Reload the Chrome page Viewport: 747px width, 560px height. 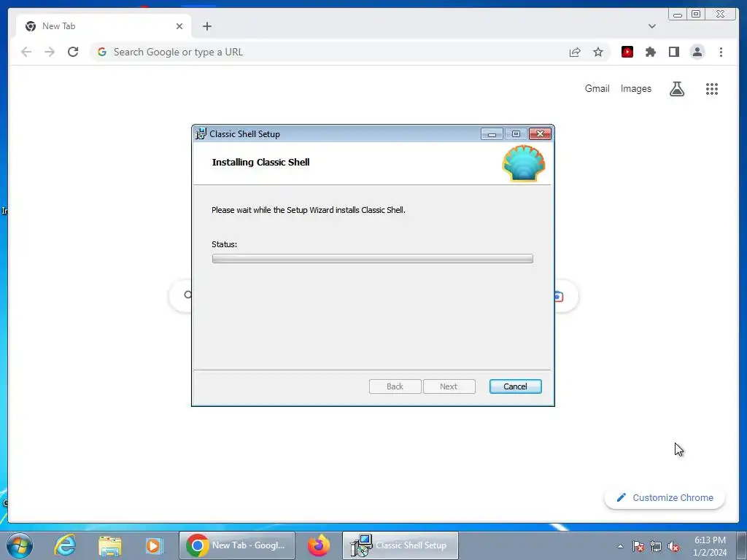73,52
